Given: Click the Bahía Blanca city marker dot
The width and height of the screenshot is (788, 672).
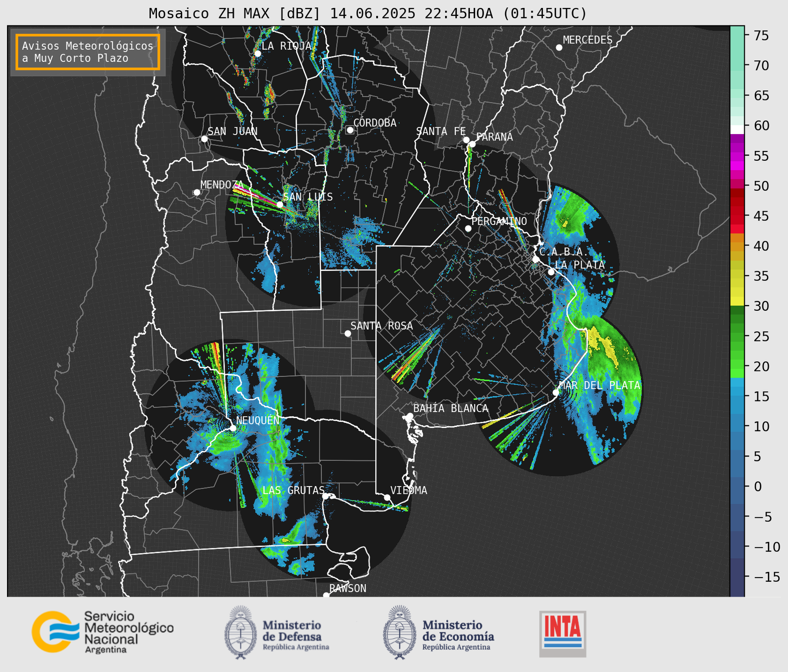Looking at the screenshot, I should (x=410, y=416).
